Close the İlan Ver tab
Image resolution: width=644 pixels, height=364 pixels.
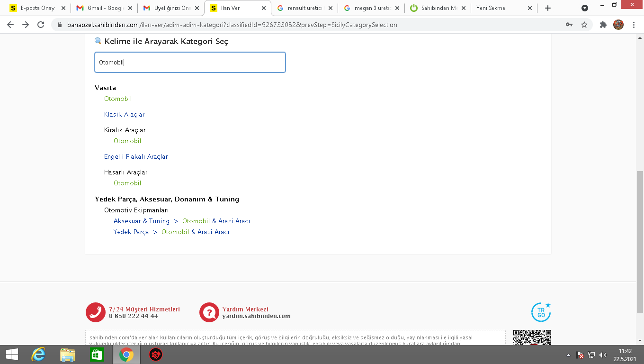click(x=264, y=8)
